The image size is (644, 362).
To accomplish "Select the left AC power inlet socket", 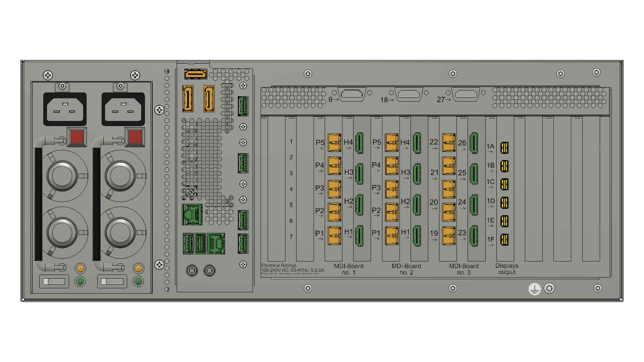I will pyautogui.click(x=65, y=109).
